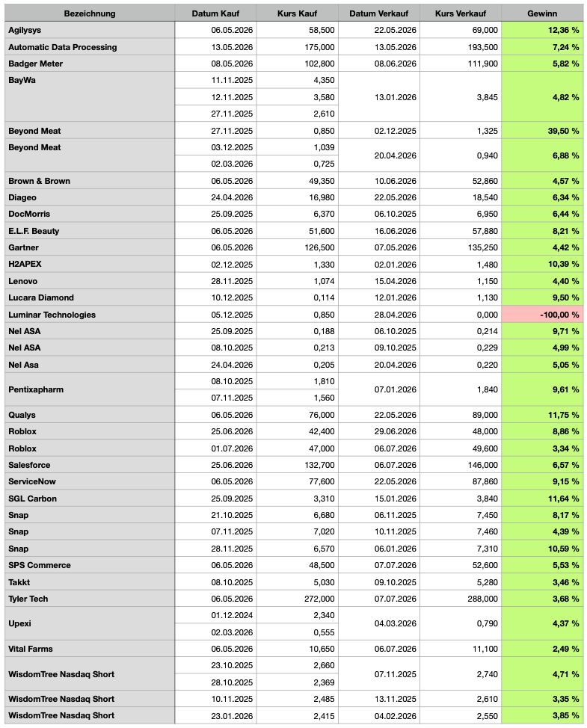Select the Kurs Verkauf column header

[x=461, y=13]
